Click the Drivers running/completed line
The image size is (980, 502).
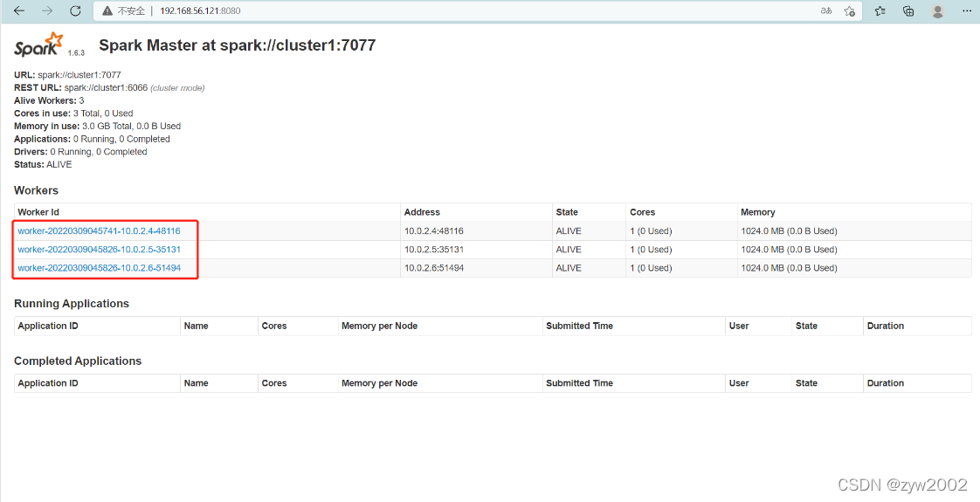80,152
